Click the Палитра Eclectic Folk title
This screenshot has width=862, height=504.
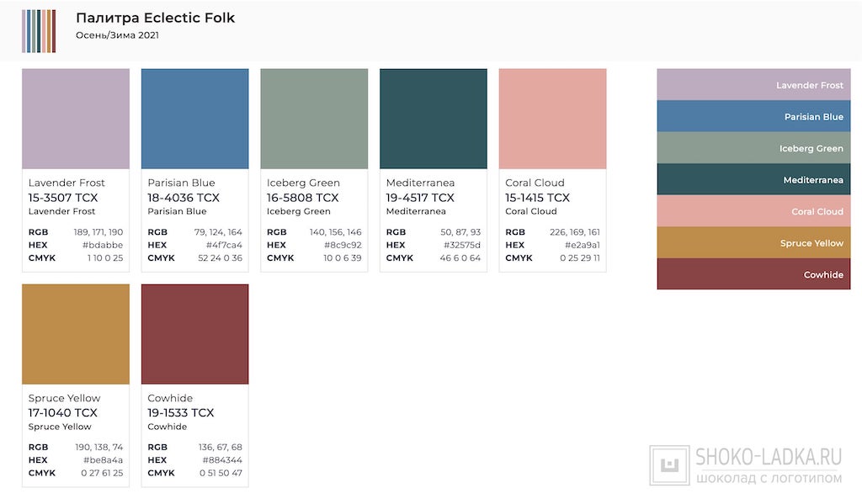tap(156, 18)
